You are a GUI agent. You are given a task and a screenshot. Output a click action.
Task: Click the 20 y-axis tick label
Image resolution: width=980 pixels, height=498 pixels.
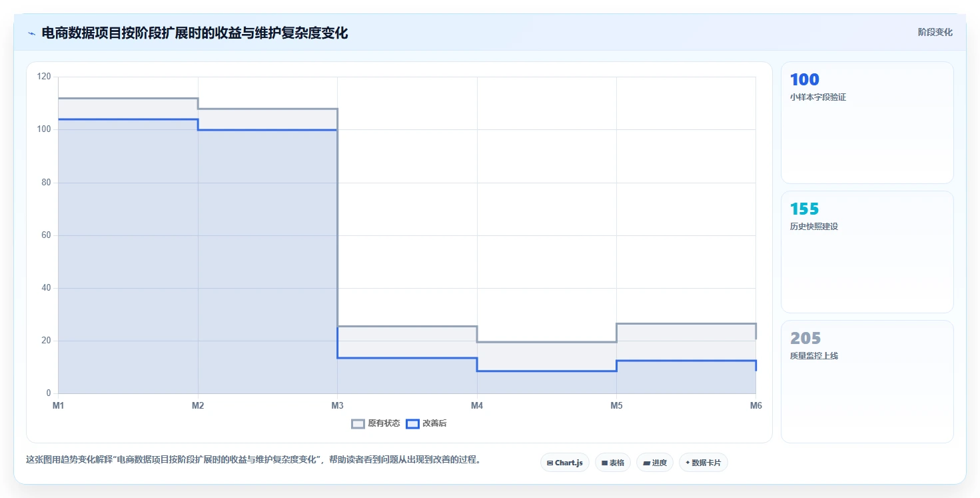46,341
